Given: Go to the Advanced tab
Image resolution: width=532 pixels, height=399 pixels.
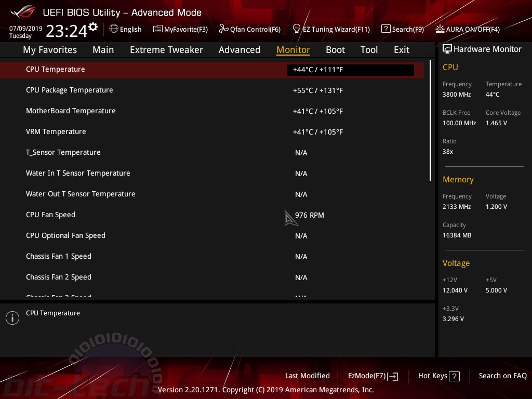Looking at the screenshot, I should (x=240, y=50).
